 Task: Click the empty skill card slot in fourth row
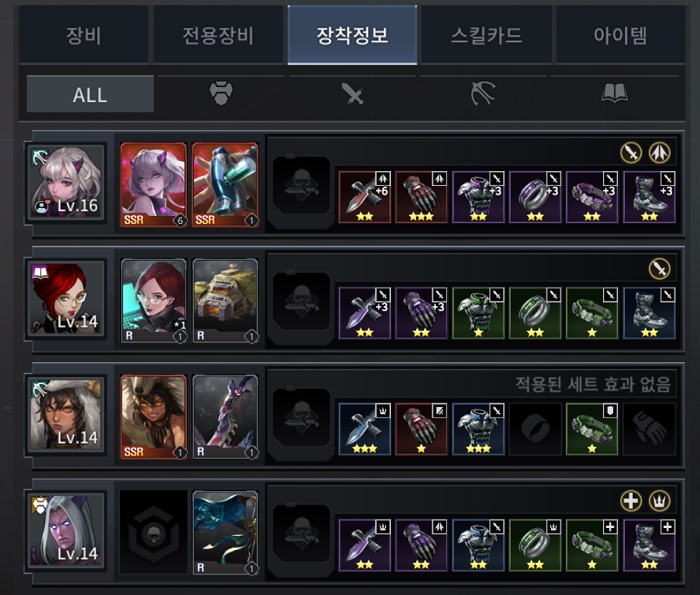click(154, 531)
